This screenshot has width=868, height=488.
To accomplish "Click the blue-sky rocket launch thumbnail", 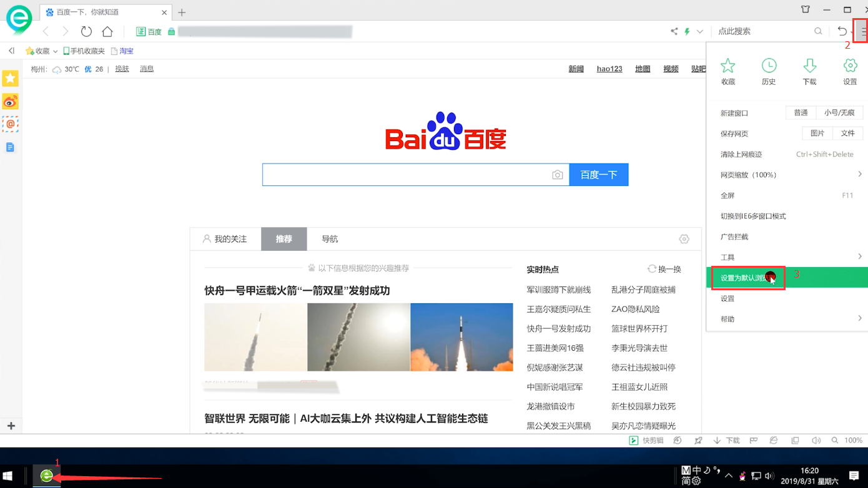I will pyautogui.click(x=461, y=337).
